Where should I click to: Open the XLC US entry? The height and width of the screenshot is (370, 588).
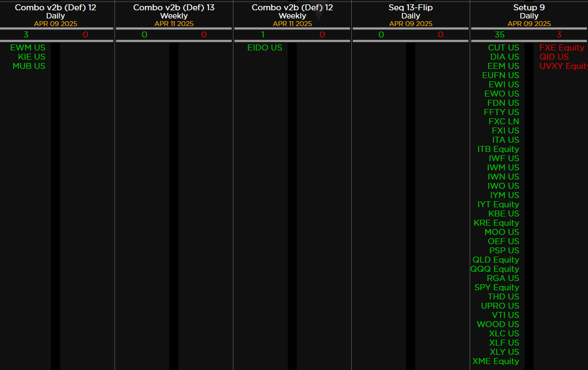504,334
